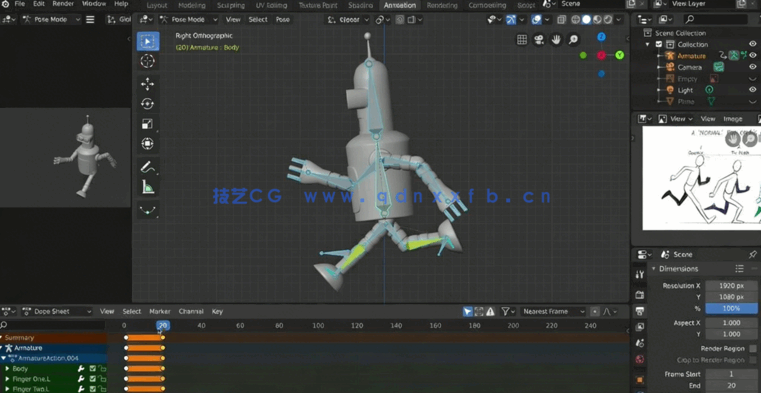
Task: Switch to wireframe viewport shading
Action: point(576,19)
